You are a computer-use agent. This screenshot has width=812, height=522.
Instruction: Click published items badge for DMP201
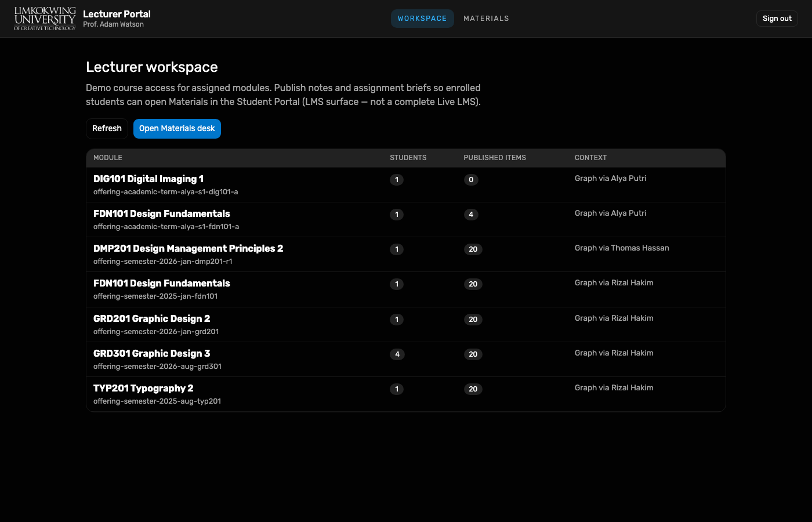tap(473, 249)
